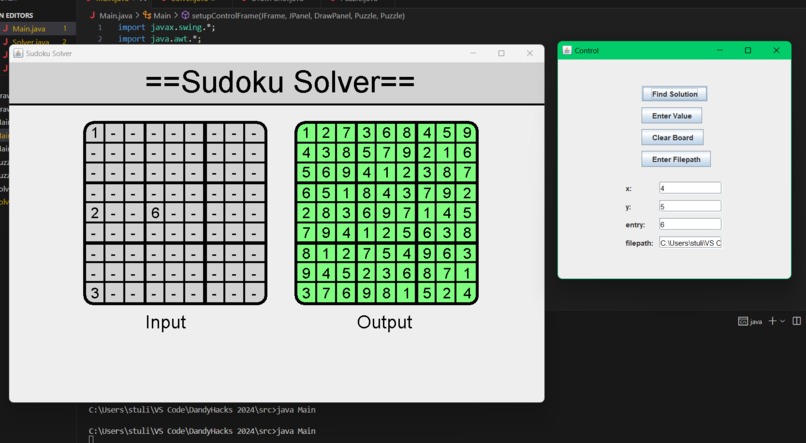Click the Java icon in Control title bar
Screen dimensions: 806x443
pyautogui.click(x=567, y=50)
